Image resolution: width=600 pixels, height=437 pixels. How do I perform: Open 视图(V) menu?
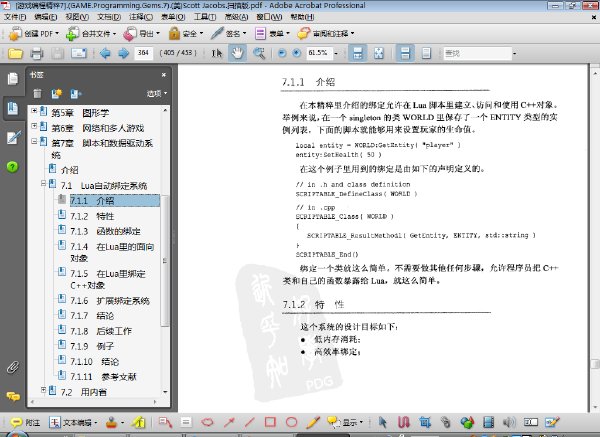click(77, 17)
